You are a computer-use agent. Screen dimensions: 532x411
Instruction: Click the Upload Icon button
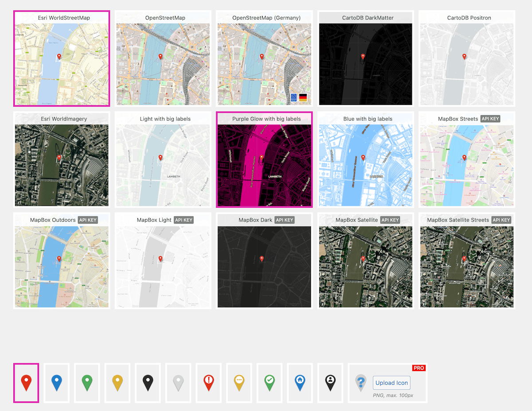(391, 383)
